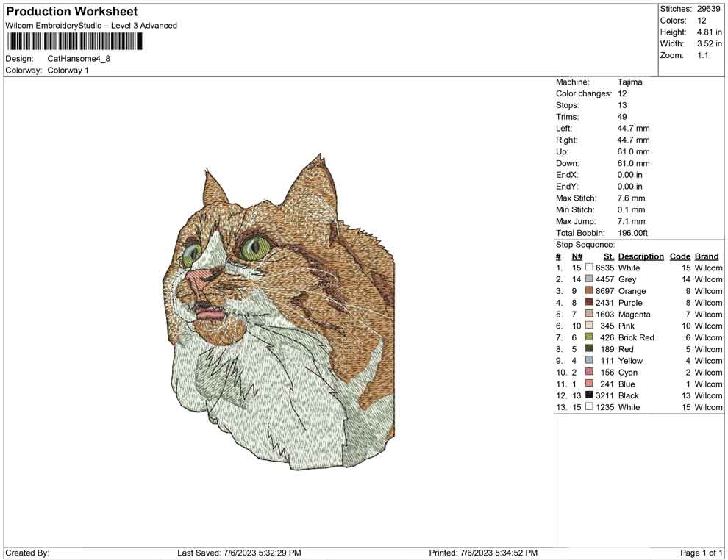Image resolution: width=728 pixels, height=560 pixels.
Task: Click the Max Stitch value 7.6 mm
Action: [631, 198]
